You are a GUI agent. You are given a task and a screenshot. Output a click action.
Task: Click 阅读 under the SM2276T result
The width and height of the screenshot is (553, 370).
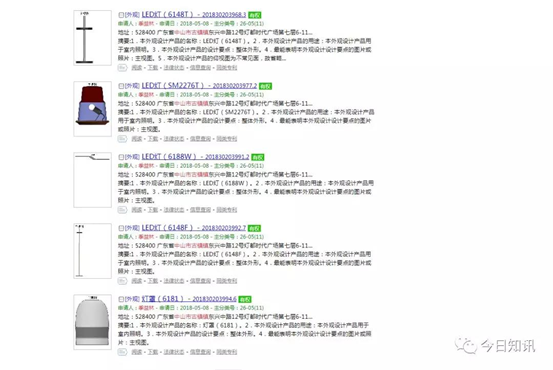(x=136, y=139)
